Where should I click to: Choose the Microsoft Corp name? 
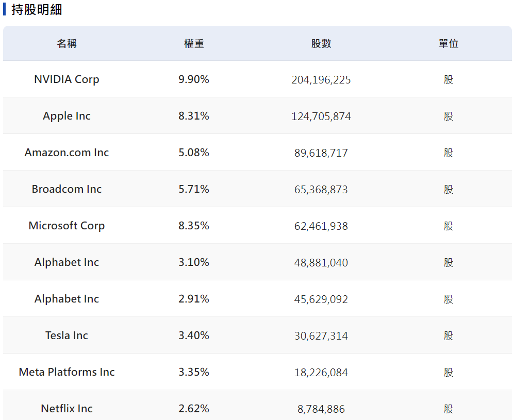click(67, 226)
